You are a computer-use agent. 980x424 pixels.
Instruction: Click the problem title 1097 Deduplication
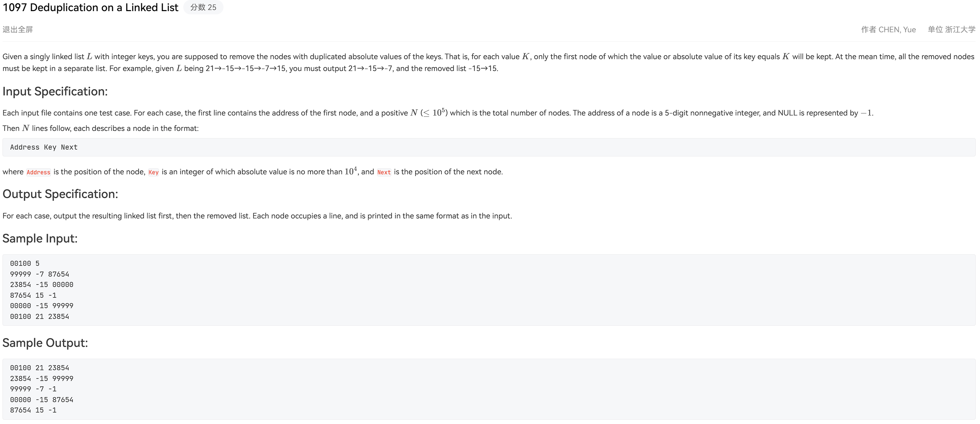pyautogui.click(x=90, y=8)
